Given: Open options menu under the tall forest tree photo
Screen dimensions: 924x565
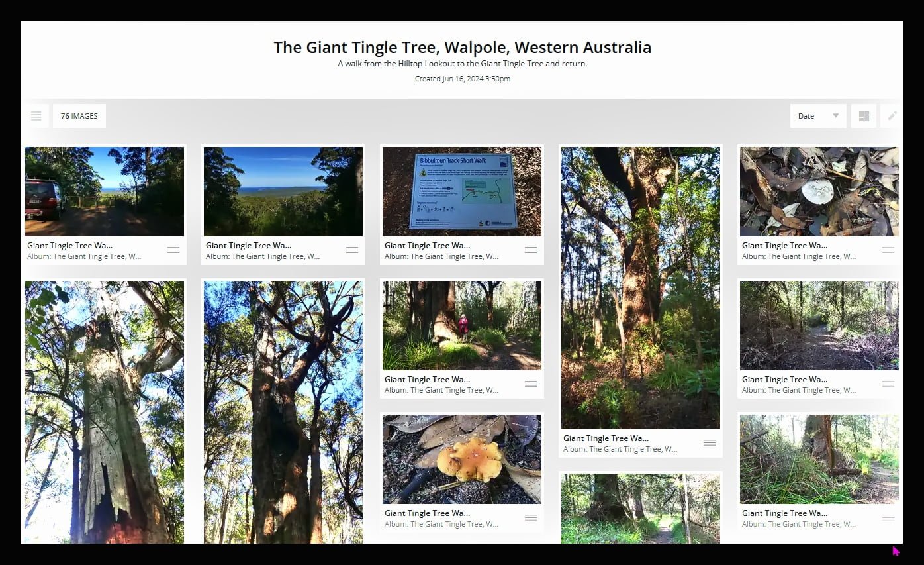Looking at the screenshot, I should click(710, 443).
